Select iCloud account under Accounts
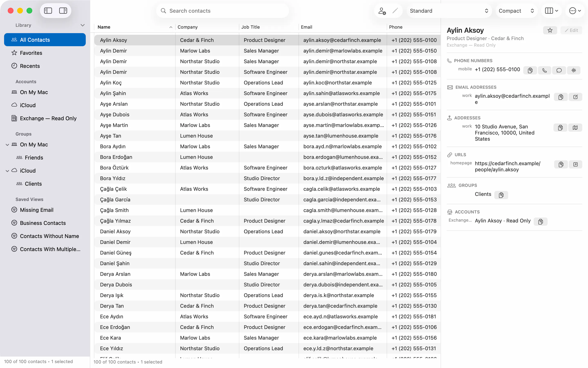 tap(45, 105)
